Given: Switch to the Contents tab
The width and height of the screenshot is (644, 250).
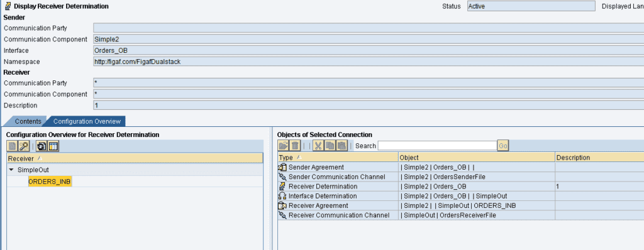Looking at the screenshot, I should pos(28,121).
